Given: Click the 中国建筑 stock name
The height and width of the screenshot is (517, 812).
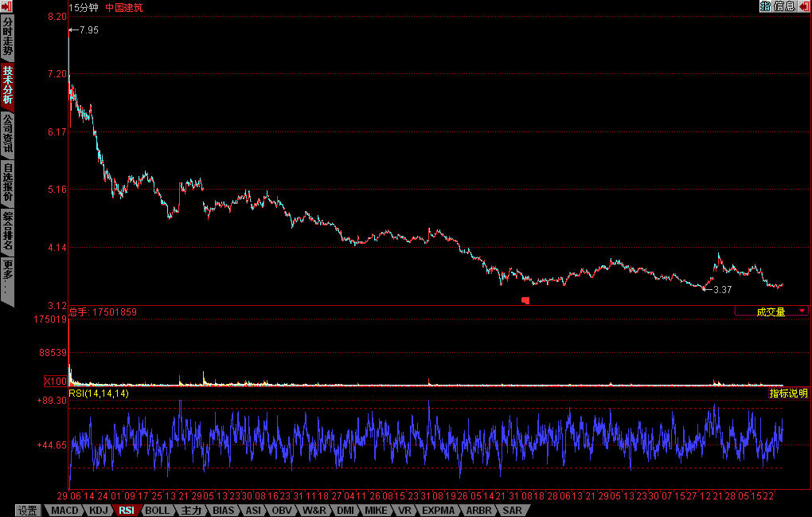Looking at the screenshot, I should pyautogui.click(x=124, y=8).
